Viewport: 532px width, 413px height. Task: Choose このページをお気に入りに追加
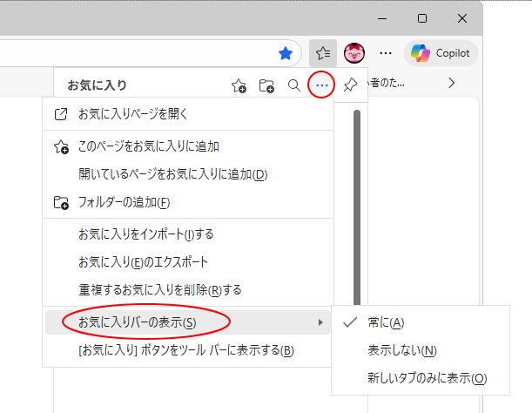tap(188, 146)
